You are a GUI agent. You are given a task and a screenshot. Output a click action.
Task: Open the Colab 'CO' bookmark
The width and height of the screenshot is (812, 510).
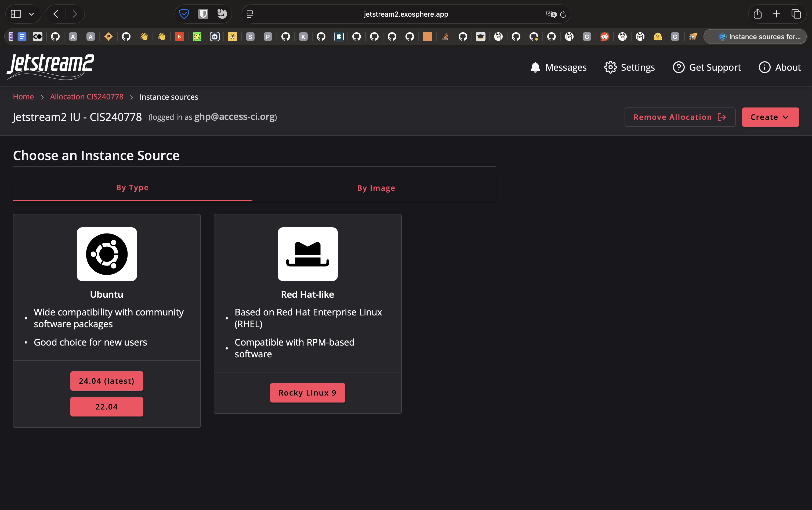tap(37, 37)
